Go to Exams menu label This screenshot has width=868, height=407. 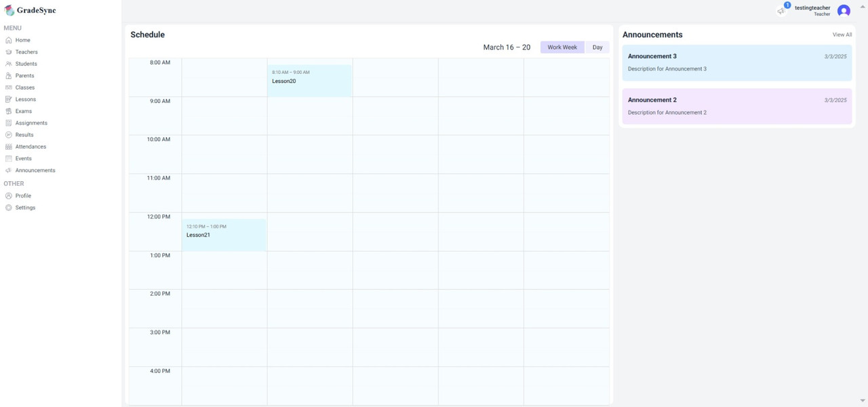[24, 111]
